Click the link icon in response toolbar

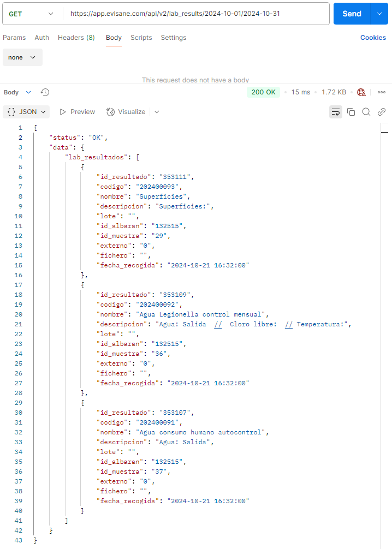point(382,112)
